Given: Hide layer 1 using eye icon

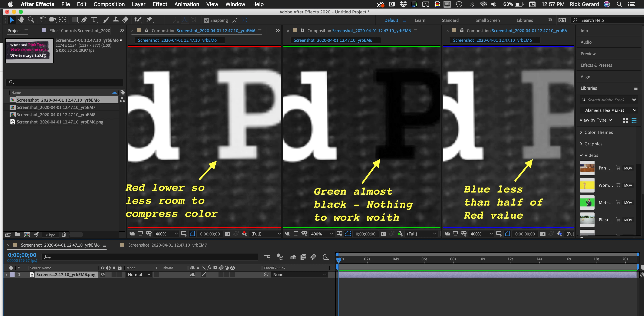Looking at the screenshot, I should [103, 274].
